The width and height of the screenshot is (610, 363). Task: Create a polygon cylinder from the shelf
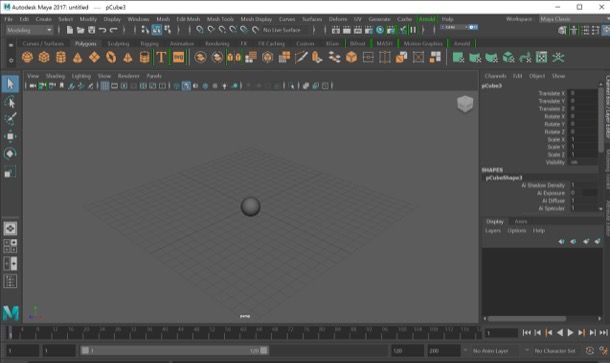click(x=61, y=58)
